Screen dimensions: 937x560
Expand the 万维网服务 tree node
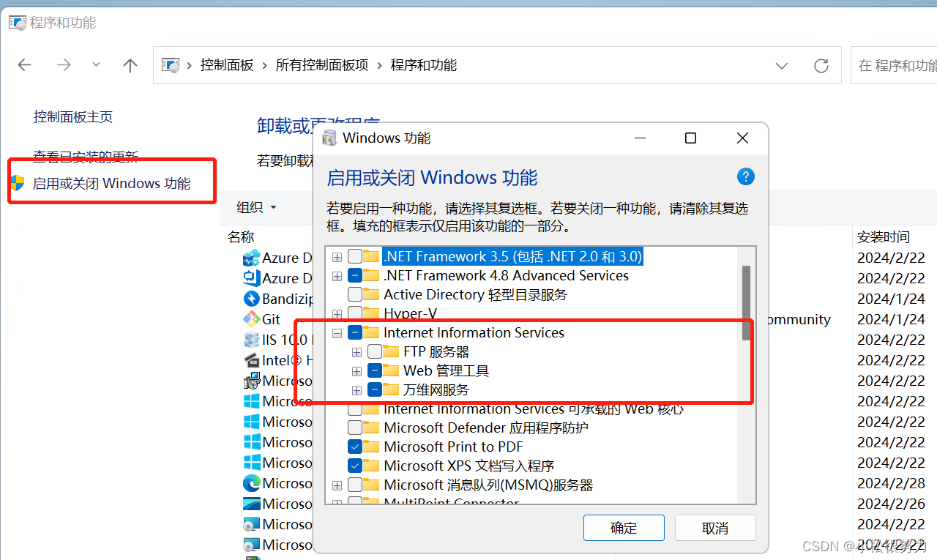356,390
